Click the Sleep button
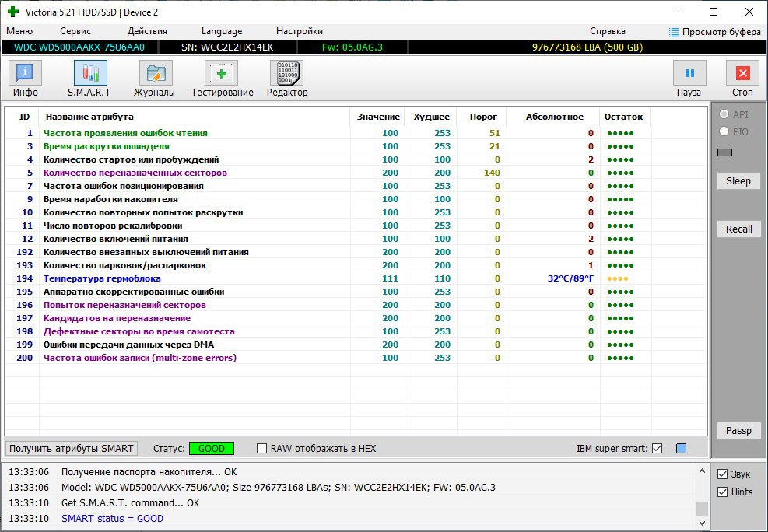The width and height of the screenshot is (768, 532). tap(738, 180)
